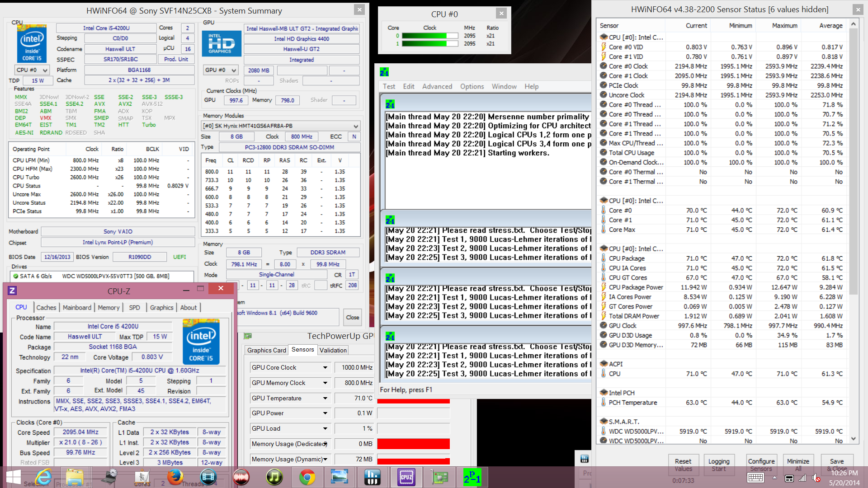This screenshot has width=868, height=488.
Task: Click the Close button in System Summary
Action: point(353,317)
